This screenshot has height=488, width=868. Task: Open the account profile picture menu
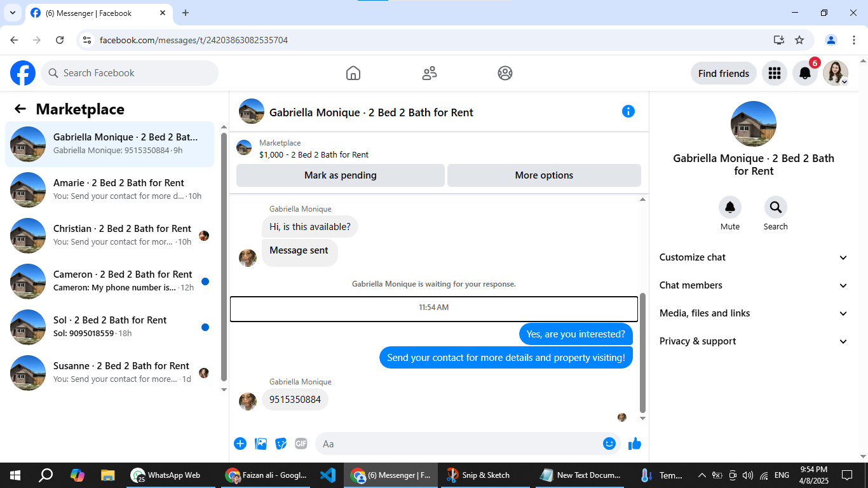836,73
